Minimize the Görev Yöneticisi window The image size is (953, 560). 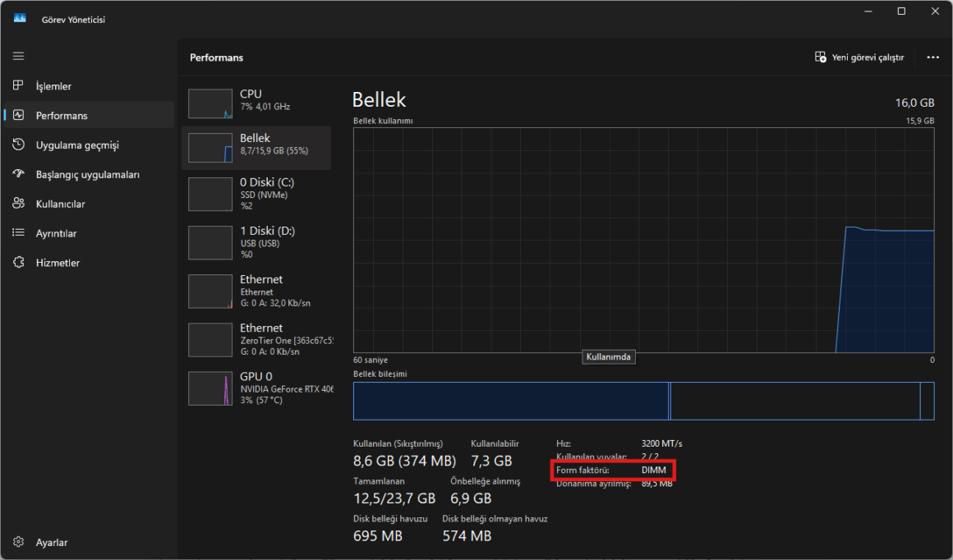868,11
